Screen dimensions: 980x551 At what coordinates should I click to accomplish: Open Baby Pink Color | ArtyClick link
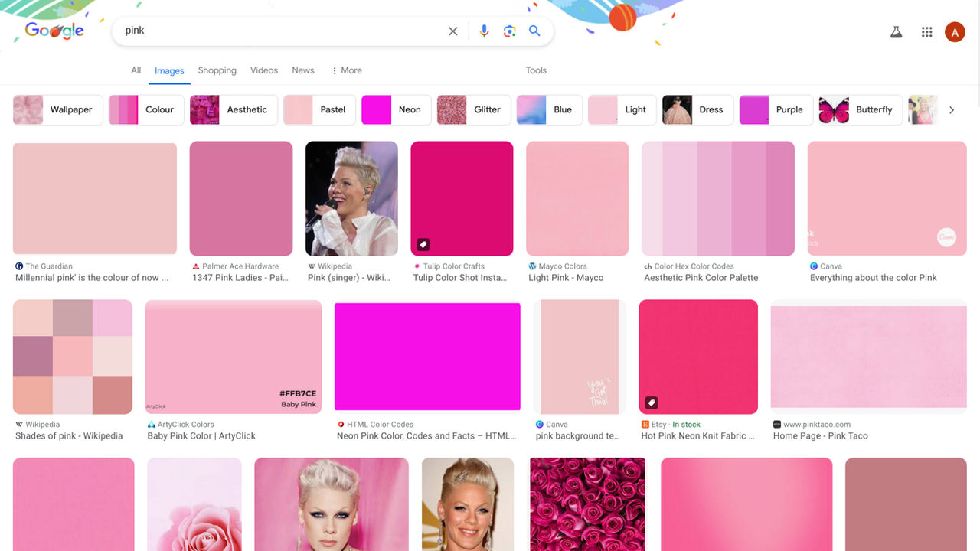(201, 436)
